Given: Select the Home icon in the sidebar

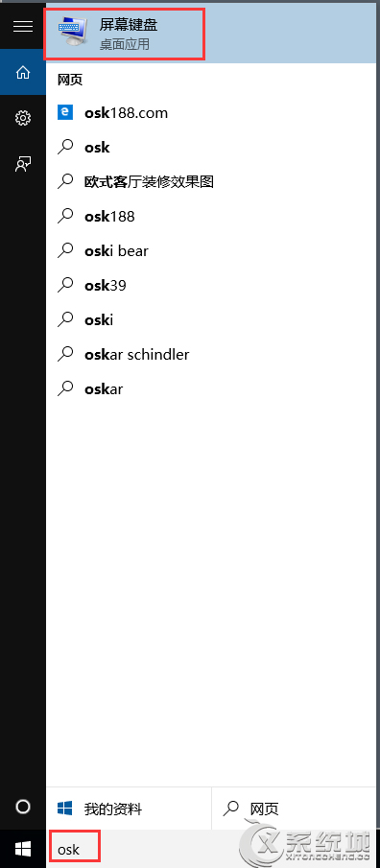Looking at the screenshot, I should coord(23,72).
